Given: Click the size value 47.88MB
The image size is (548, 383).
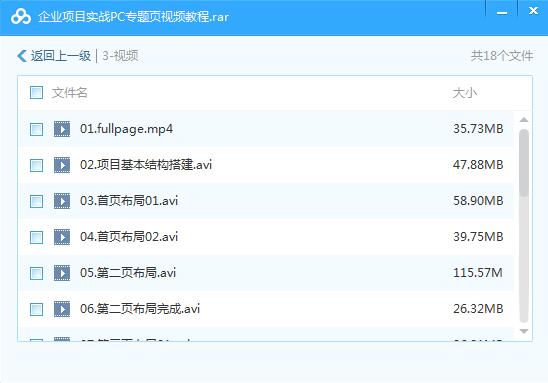Looking at the screenshot, I should (x=478, y=165).
